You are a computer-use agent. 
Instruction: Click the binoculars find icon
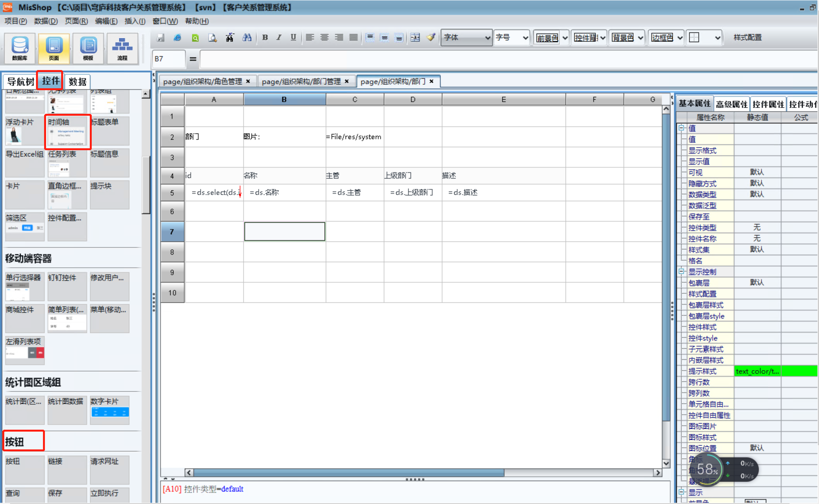[247, 38]
